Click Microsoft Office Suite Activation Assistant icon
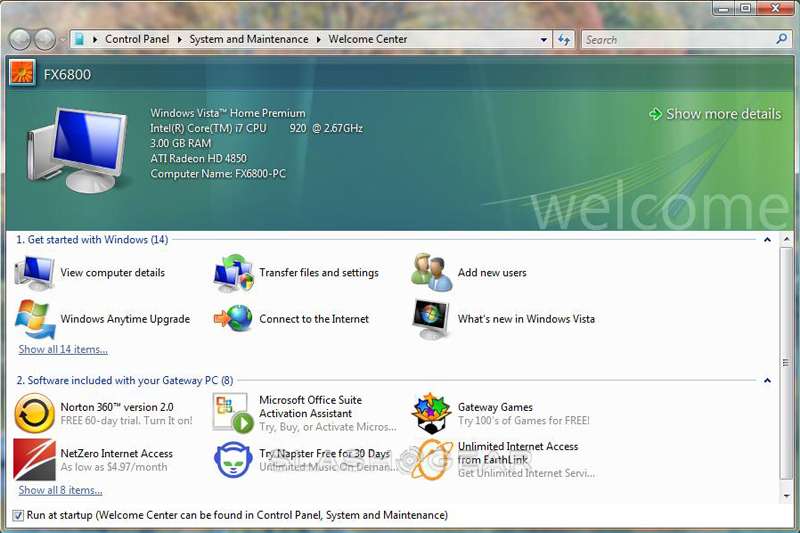Viewport: 800px width, 533px height. pos(233,413)
